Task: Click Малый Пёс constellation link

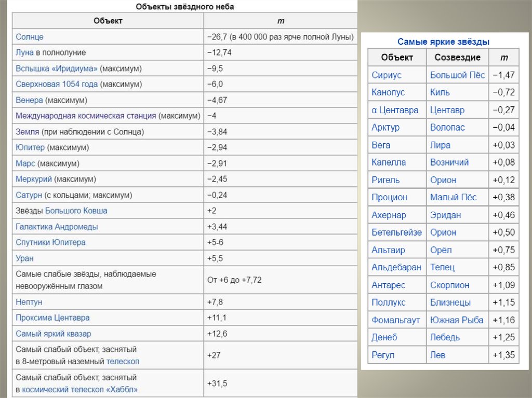Action: click(453, 197)
